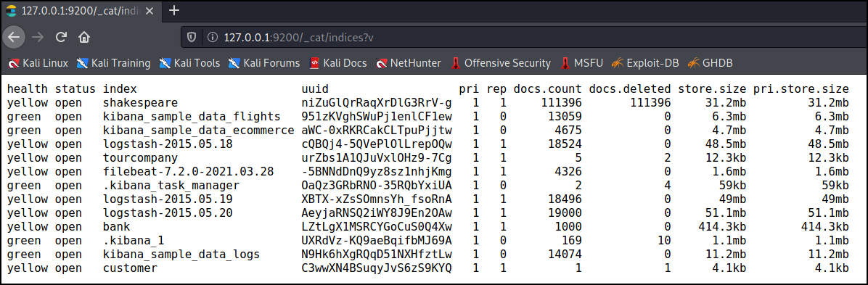Click the '.kibana_task_manager' index name
Image resolution: width=868 pixels, height=285 pixels.
[171, 186]
